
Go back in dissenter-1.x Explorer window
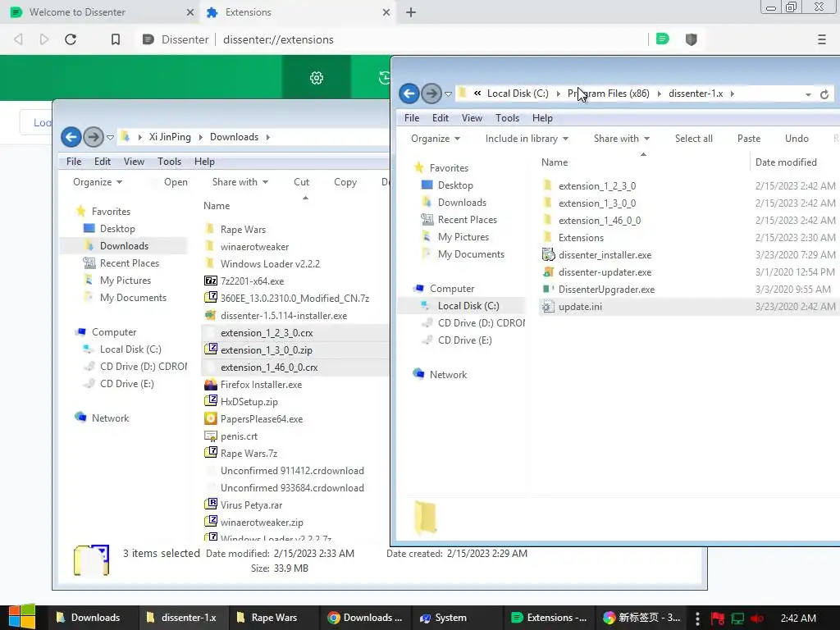click(x=409, y=94)
